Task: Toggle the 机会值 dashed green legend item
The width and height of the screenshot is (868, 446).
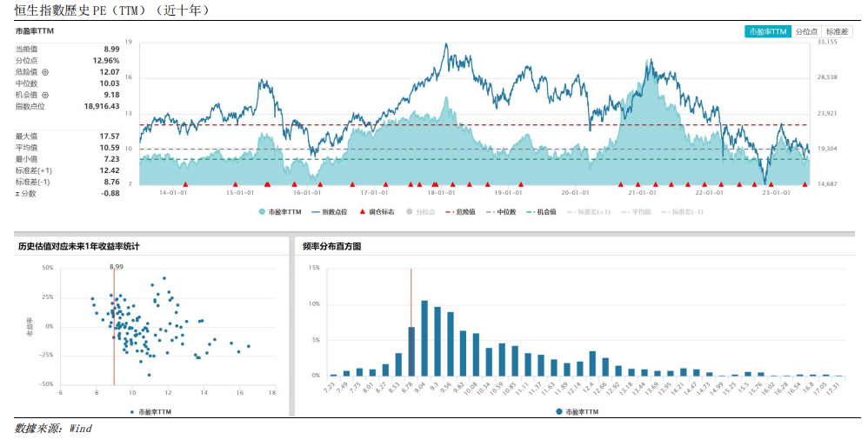Action: (x=541, y=212)
